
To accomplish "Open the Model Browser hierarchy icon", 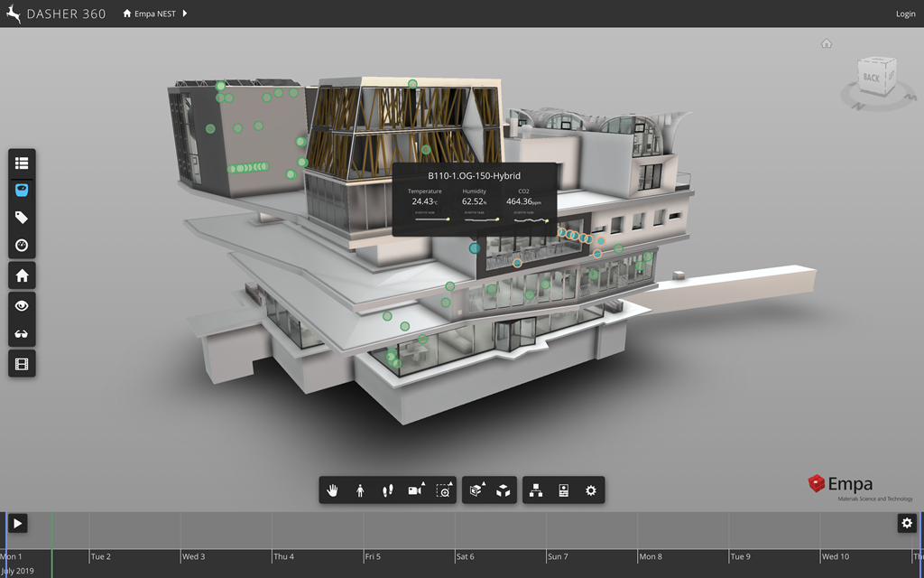I will point(536,490).
